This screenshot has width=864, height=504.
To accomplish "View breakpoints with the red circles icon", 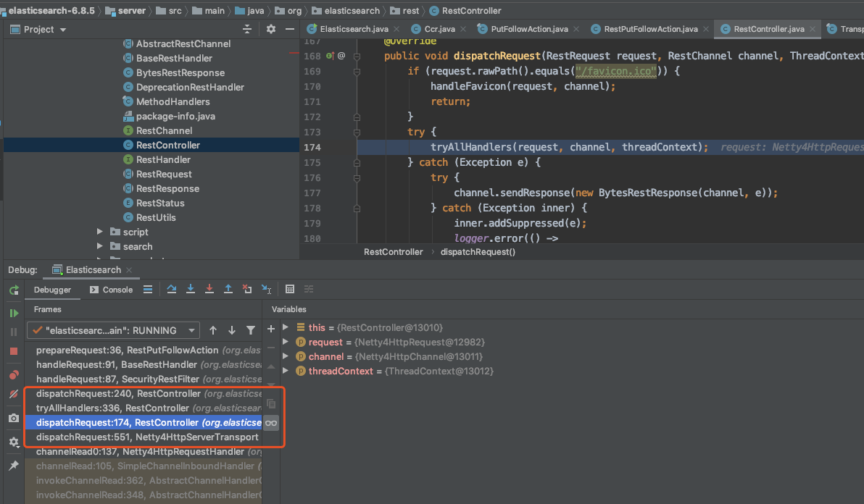I will (x=14, y=375).
